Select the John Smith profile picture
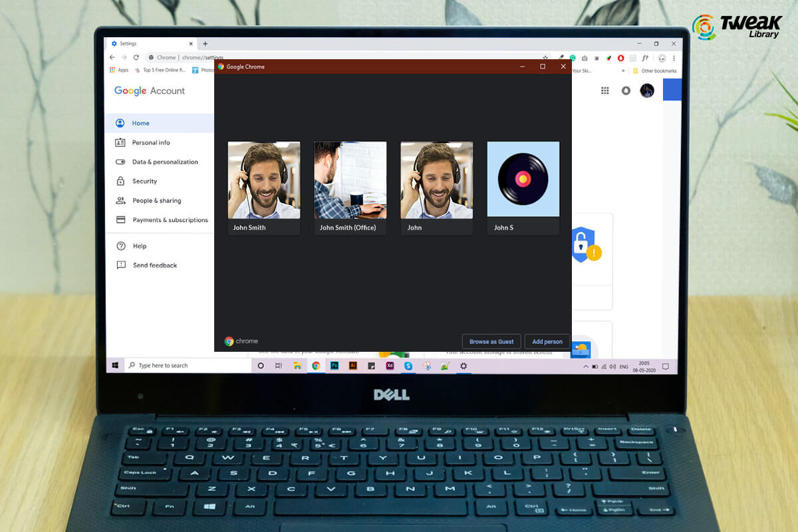This screenshot has height=532, width=798. point(264,180)
